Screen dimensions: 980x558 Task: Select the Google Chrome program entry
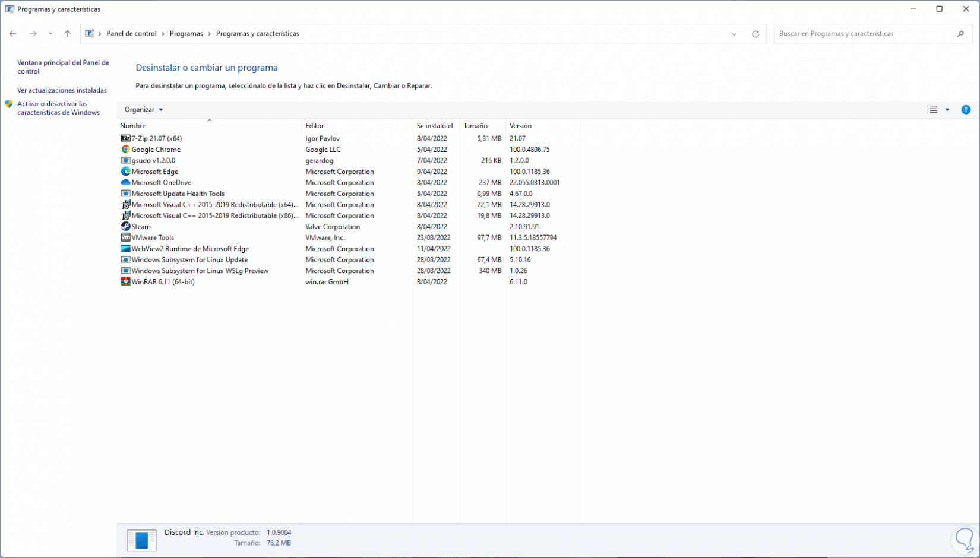(x=156, y=150)
